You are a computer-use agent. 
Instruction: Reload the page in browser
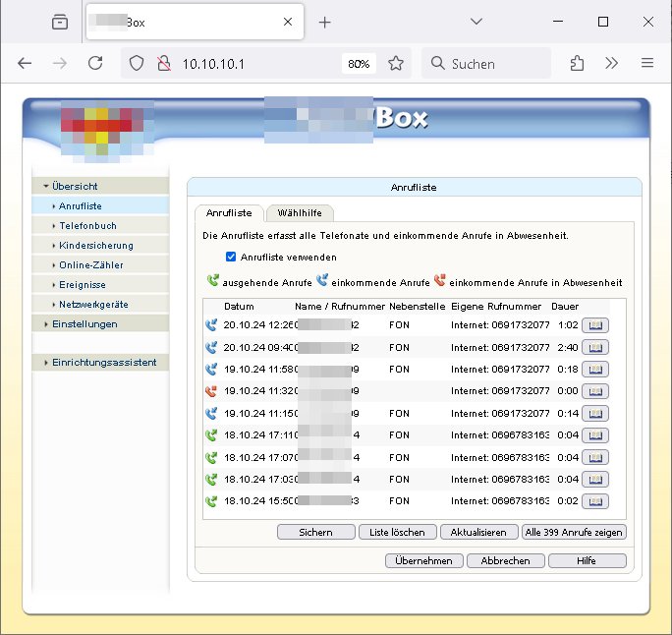[95, 63]
